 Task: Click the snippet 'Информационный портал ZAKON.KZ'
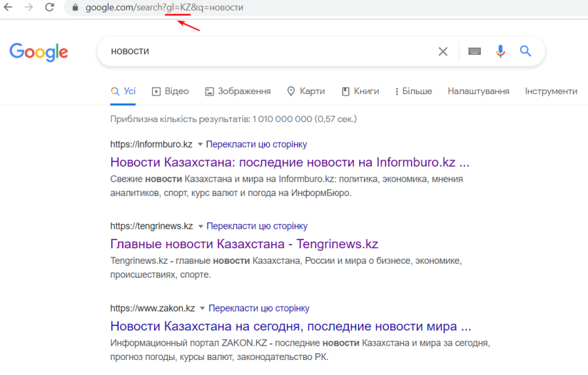(x=300, y=350)
